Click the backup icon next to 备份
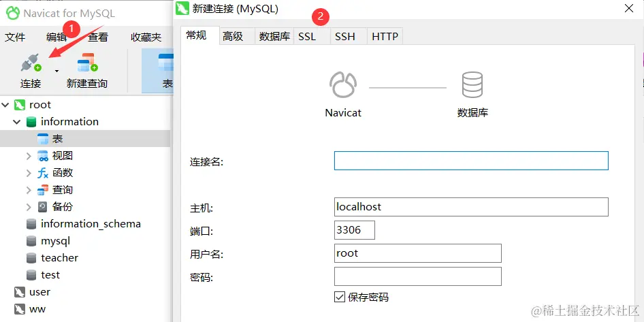 click(x=43, y=207)
